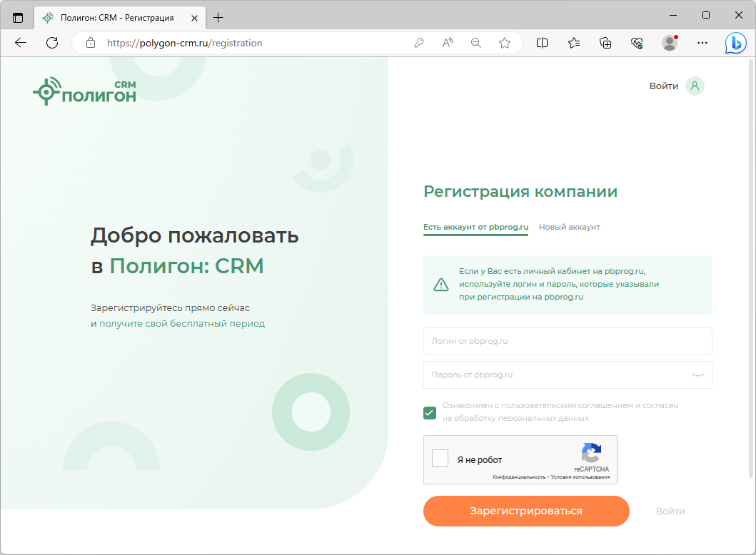The width and height of the screenshot is (756, 555).
Task: View site information lock icon
Action: 90,43
